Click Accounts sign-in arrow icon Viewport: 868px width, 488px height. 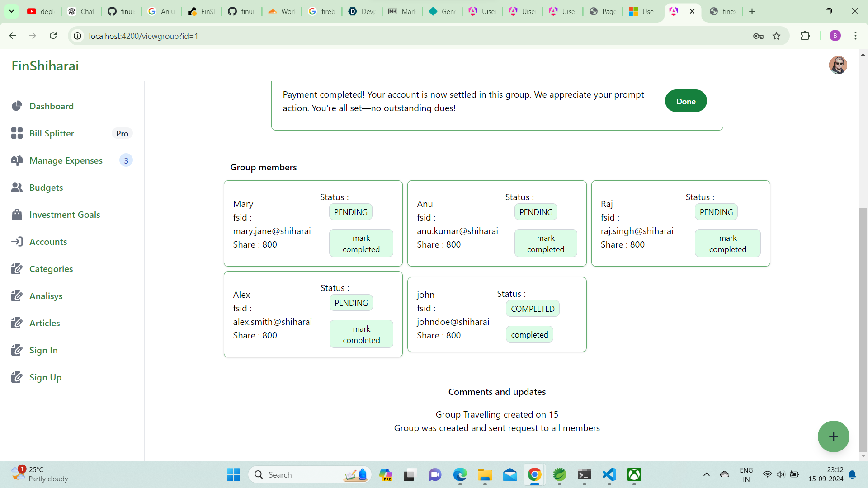pos(17,242)
